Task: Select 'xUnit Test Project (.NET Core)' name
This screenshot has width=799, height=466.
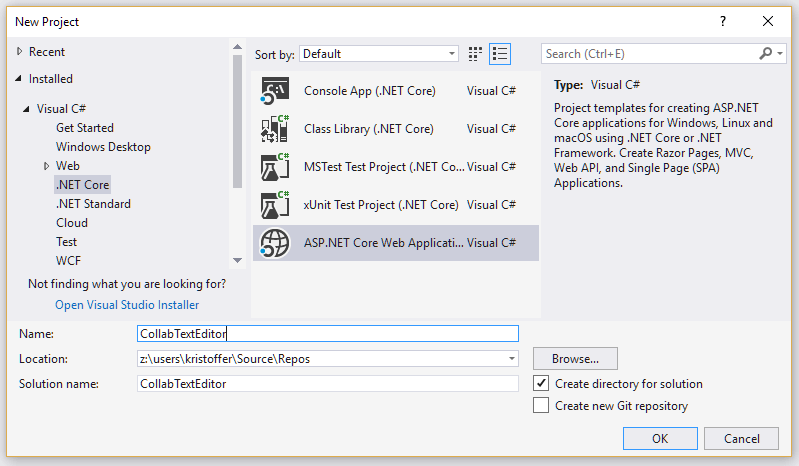Action: pyautogui.click(x=381, y=205)
